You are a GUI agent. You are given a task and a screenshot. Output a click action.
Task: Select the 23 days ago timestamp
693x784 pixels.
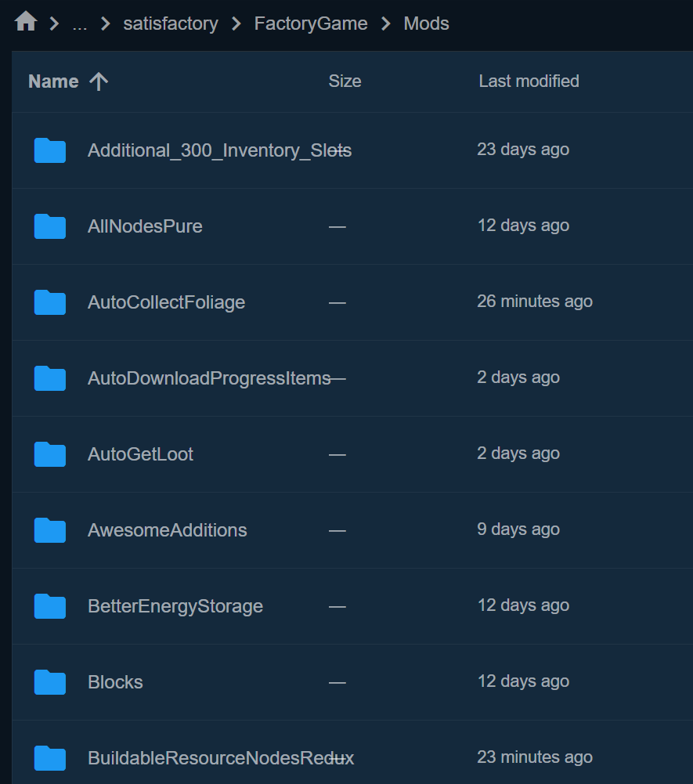pos(523,150)
